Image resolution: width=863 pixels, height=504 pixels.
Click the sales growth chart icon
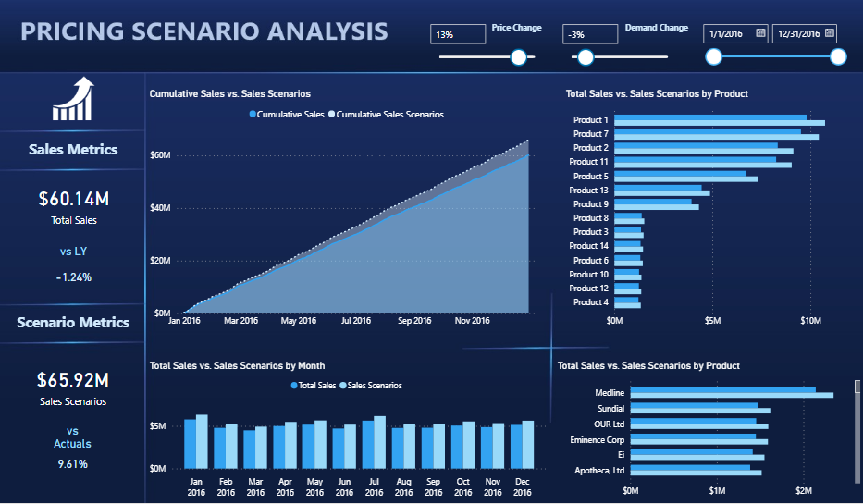tap(73, 100)
